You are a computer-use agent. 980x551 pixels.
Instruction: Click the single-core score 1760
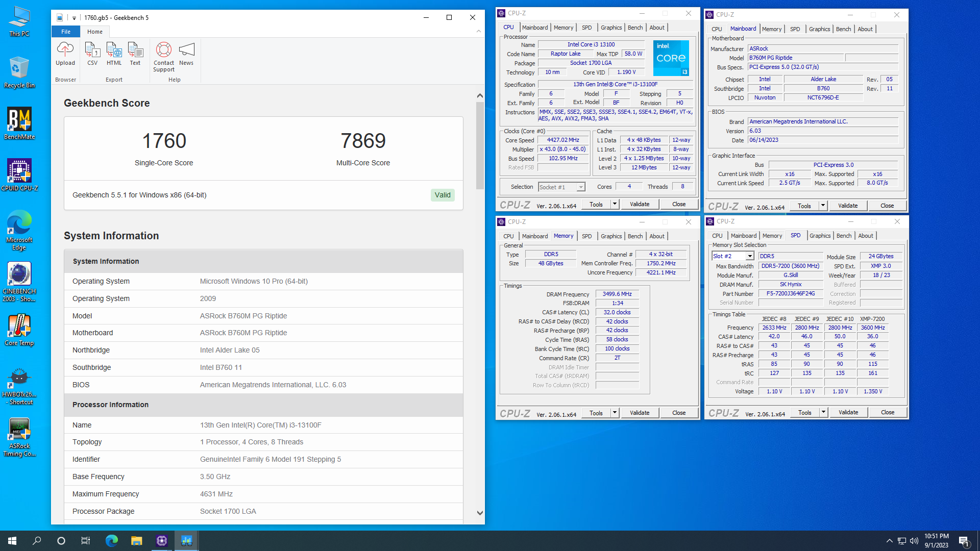click(164, 141)
